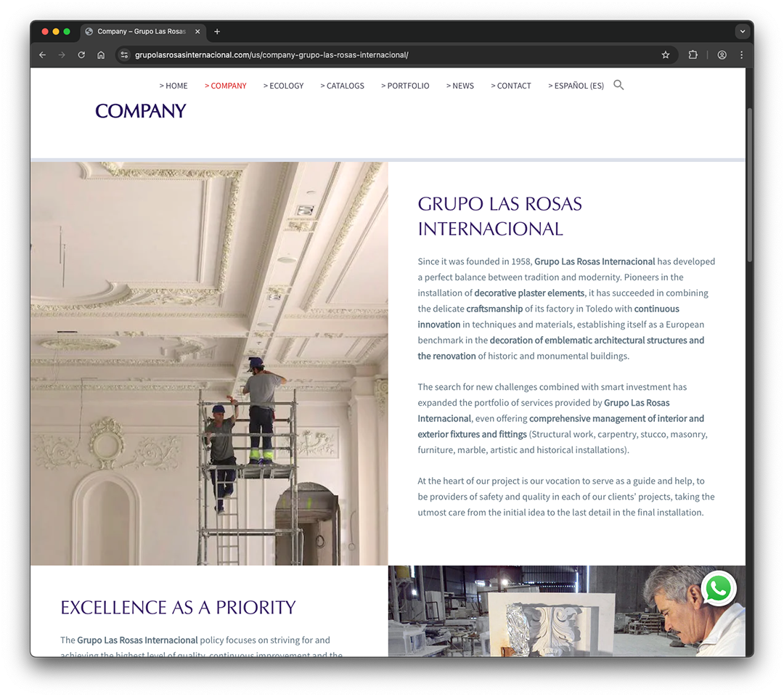
Task: Open the CONTACT menu item
Action: pyautogui.click(x=511, y=86)
